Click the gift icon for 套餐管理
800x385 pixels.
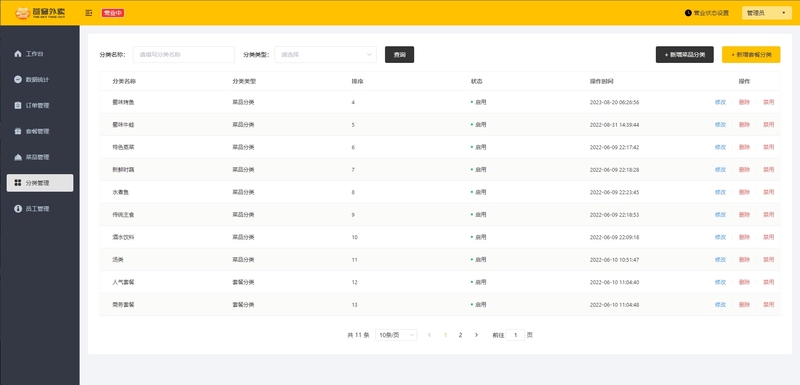coord(18,131)
